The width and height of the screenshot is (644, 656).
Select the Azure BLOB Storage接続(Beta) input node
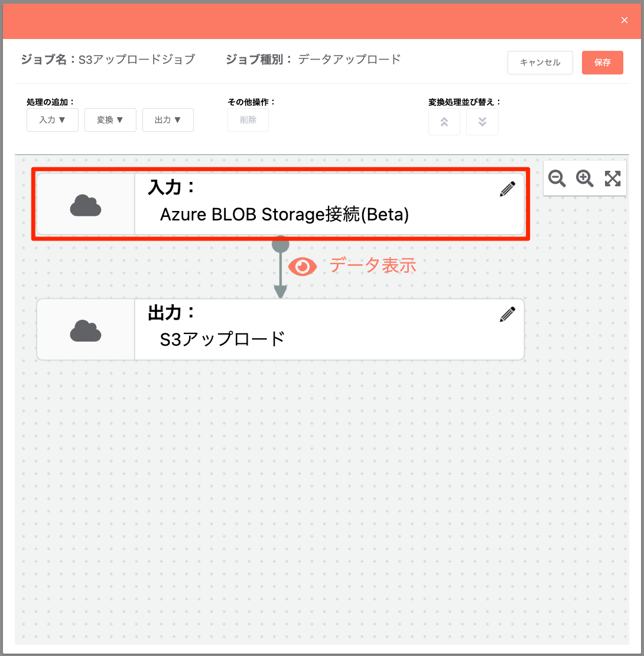pos(281,204)
